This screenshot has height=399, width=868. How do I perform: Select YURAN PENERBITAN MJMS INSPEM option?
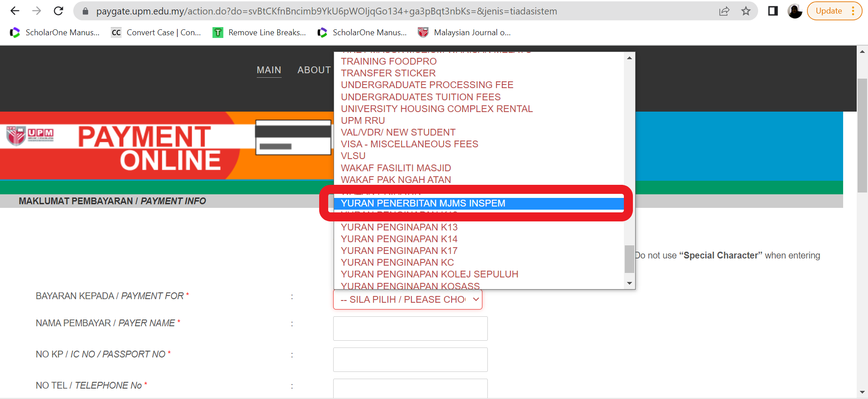tap(423, 203)
